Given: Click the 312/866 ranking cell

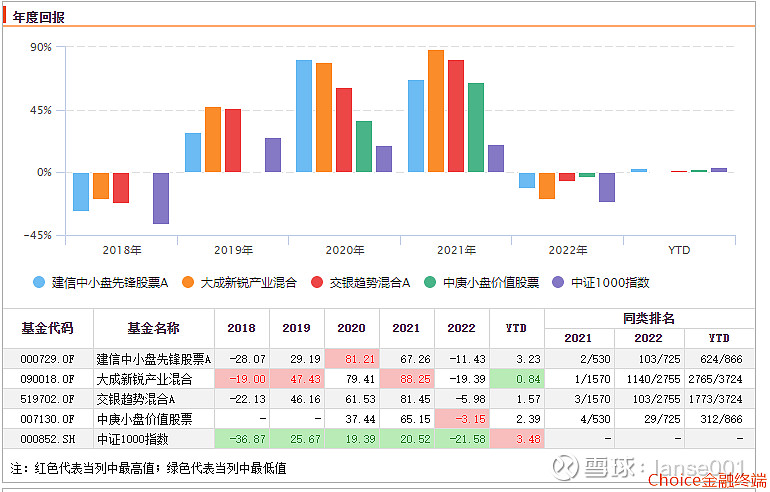Looking at the screenshot, I should 721,419.
